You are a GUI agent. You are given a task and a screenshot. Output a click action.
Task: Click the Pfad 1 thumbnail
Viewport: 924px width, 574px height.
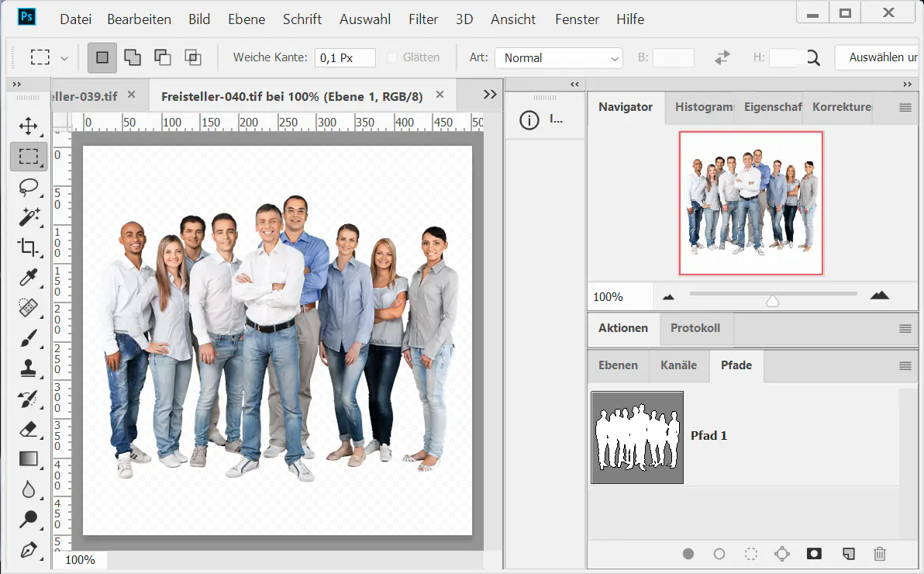click(x=637, y=437)
